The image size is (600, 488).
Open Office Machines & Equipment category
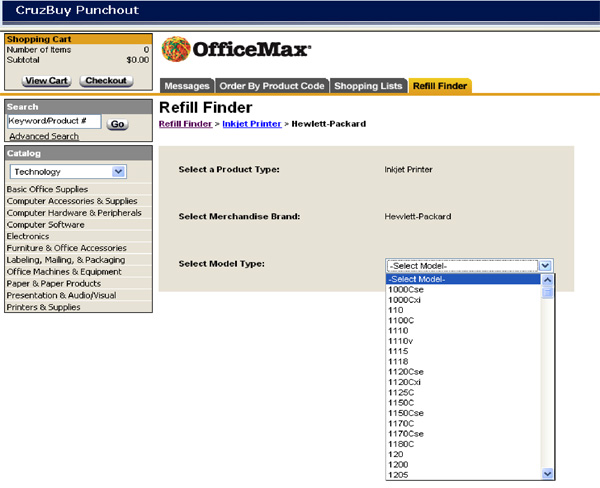click(64, 272)
